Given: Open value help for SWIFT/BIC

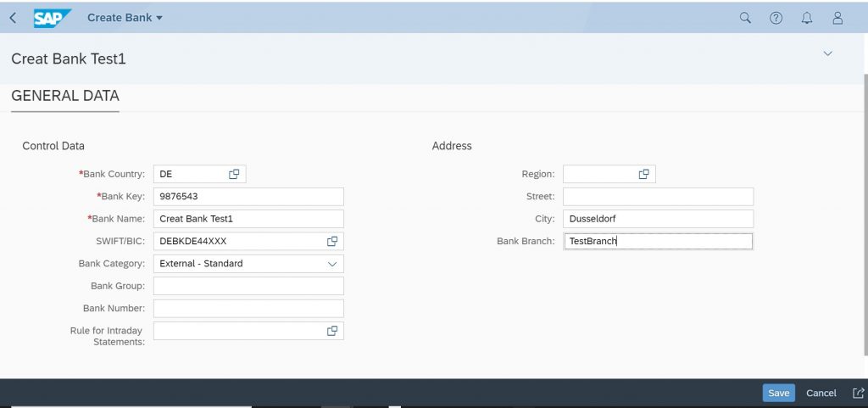Looking at the screenshot, I should coord(332,242).
